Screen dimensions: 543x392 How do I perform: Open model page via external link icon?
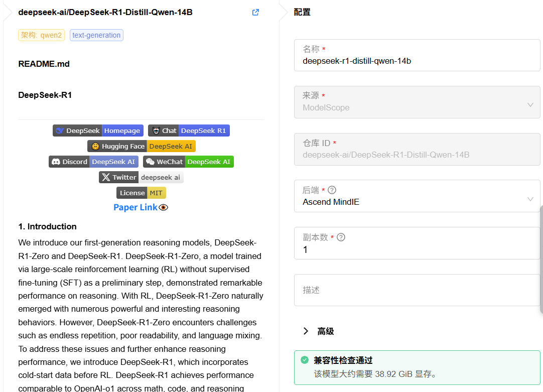tap(255, 13)
